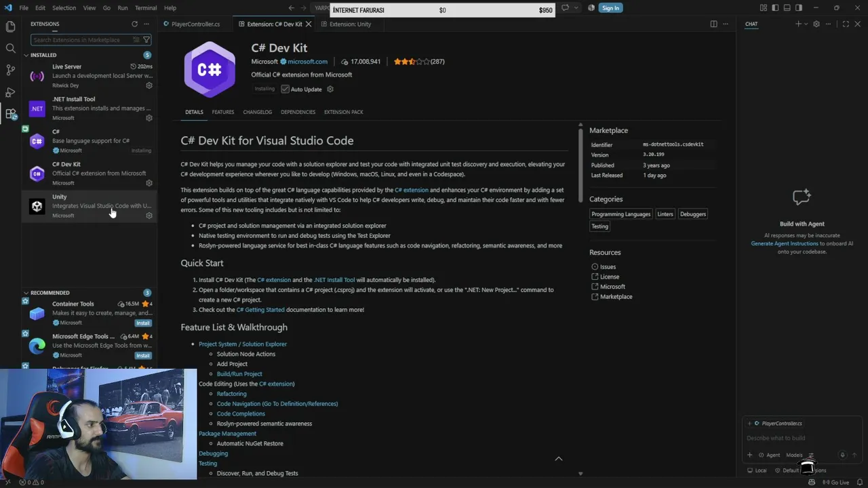Open the Generate Agent Instructions link
This screenshot has height=488, width=868.
785,243
